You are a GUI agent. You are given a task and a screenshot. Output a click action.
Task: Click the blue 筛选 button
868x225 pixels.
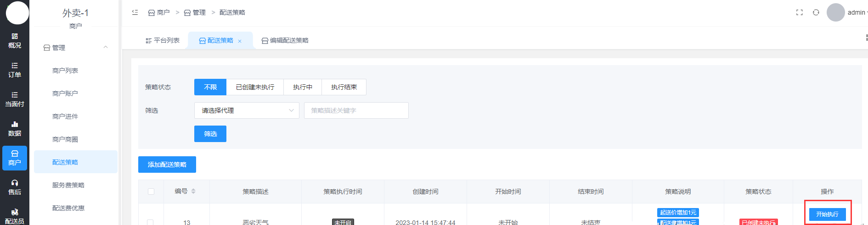[x=210, y=134]
